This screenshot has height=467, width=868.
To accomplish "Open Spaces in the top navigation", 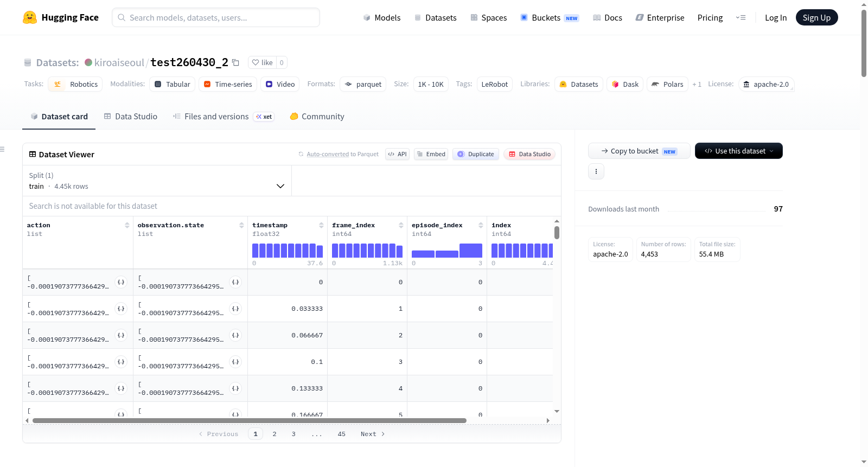I will pyautogui.click(x=488, y=17).
